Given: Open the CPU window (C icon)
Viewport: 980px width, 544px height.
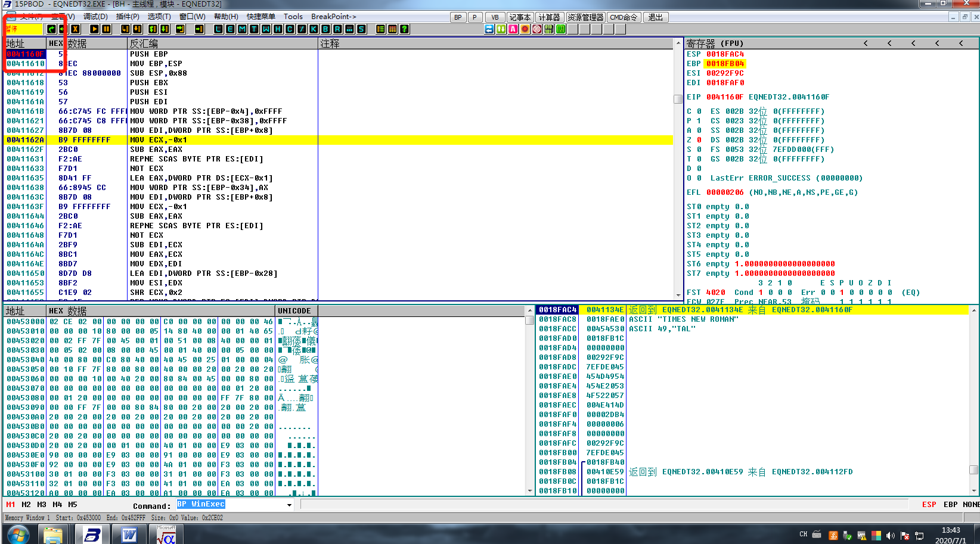Looking at the screenshot, I should click(290, 29).
